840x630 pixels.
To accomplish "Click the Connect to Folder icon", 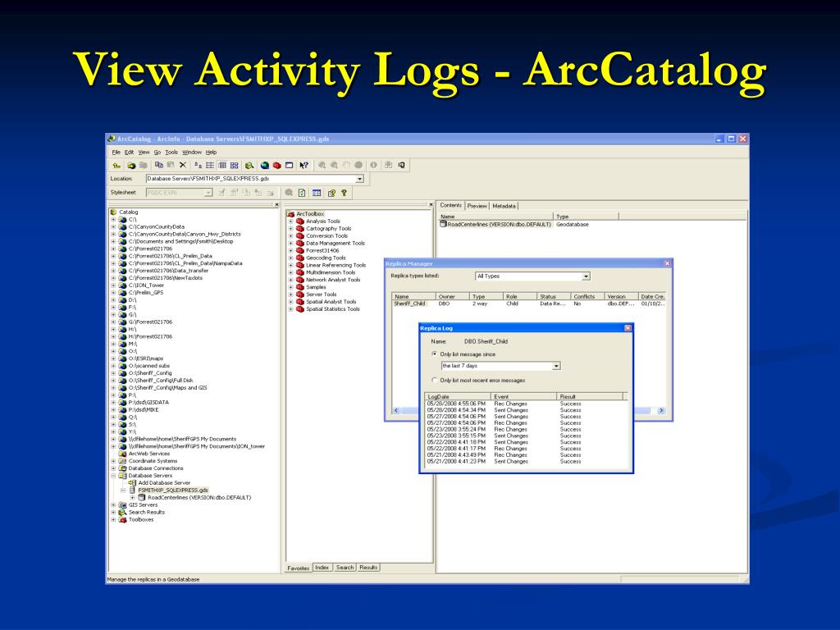I will pyautogui.click(x=130, y=166).
